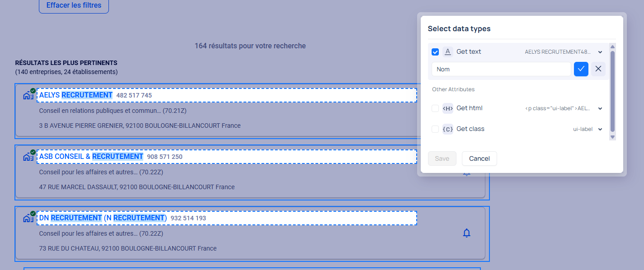Click the bell icon on the ASB CONSEIL card
The width and height of the screenshot is (644, 270).
click(x=467, y=172)
